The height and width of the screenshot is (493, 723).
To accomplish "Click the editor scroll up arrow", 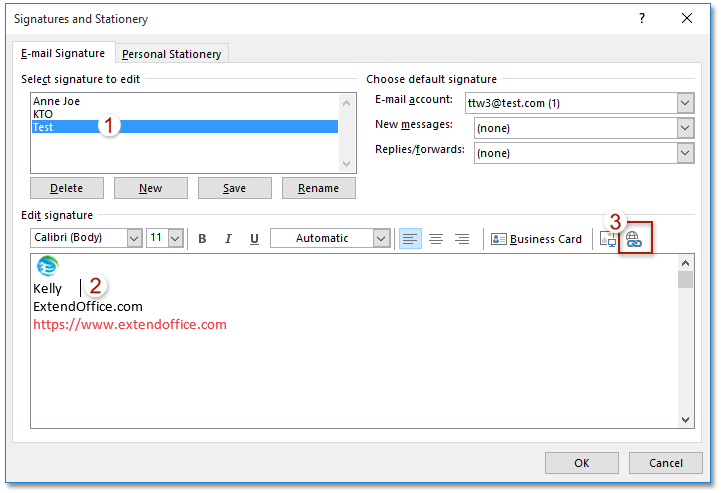I will [x=685, y=263].
